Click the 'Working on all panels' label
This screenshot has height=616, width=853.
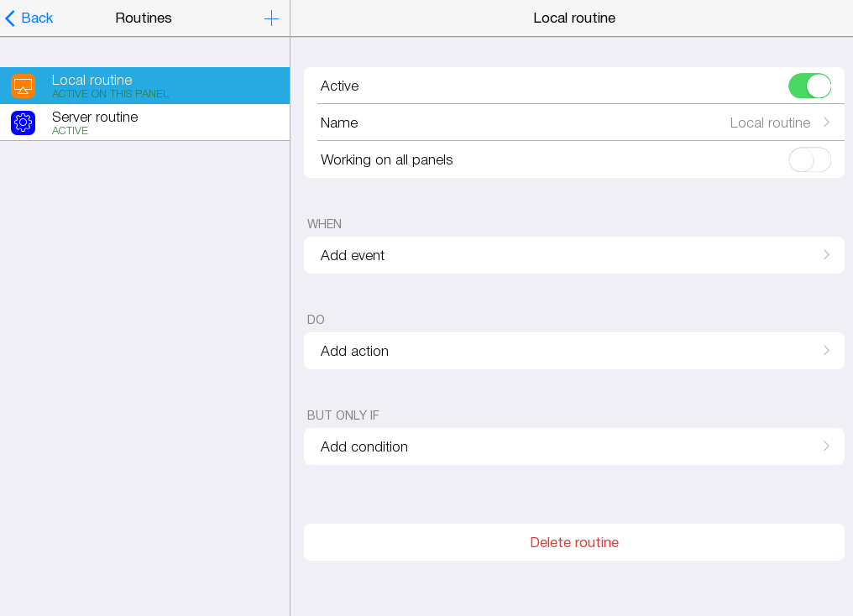point(386,159)
